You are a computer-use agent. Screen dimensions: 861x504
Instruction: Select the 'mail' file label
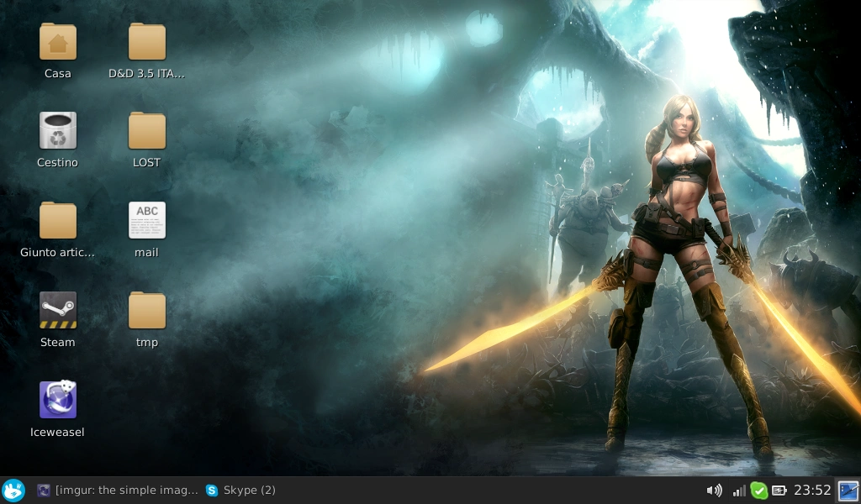coord(146,253)
